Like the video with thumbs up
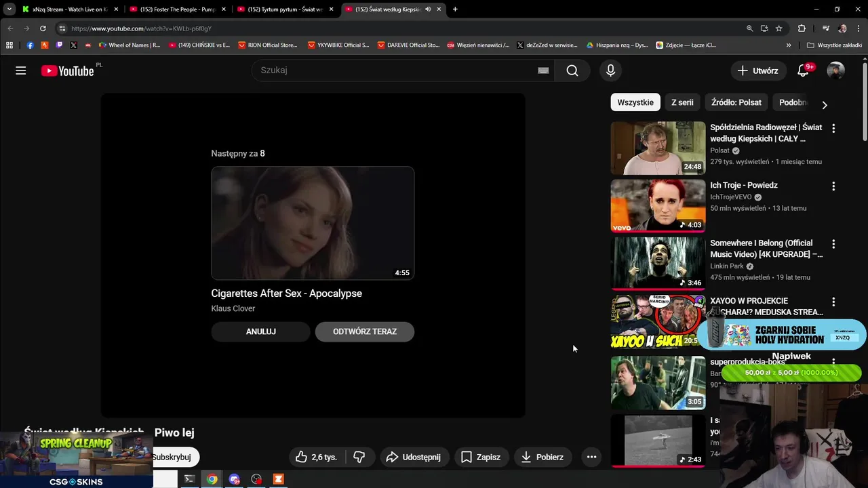Image resolution: width=868 pixels, height=488 pixels. (x=316, y=457)
